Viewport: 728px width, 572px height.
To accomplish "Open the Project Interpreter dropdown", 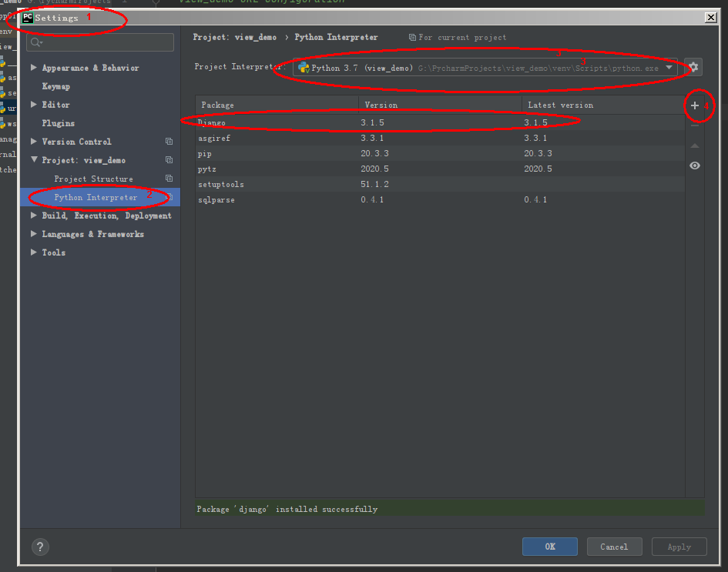I will 669,68.
